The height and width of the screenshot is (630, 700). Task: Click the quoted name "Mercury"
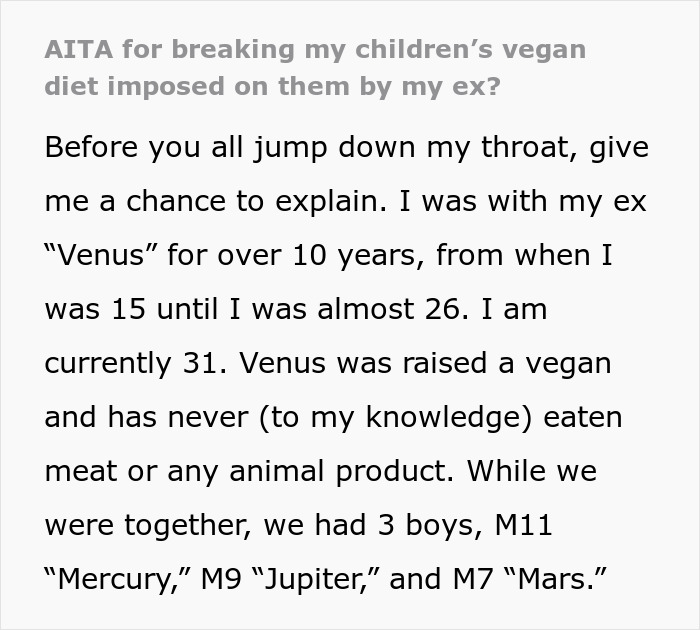pos(118,579)
